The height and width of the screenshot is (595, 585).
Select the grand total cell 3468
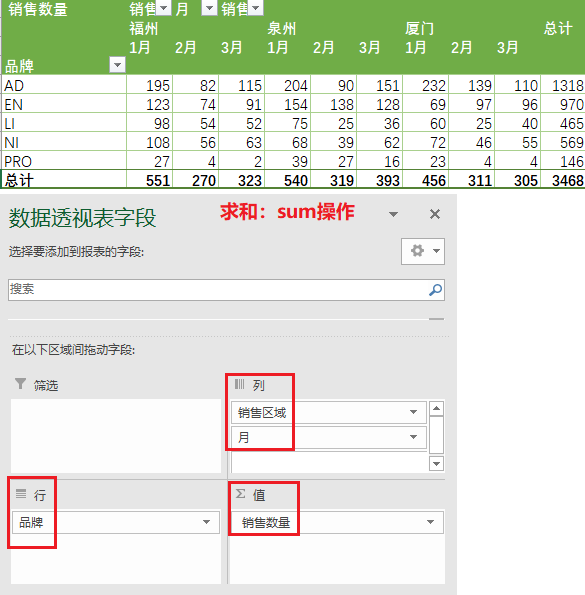coord(563,180)
